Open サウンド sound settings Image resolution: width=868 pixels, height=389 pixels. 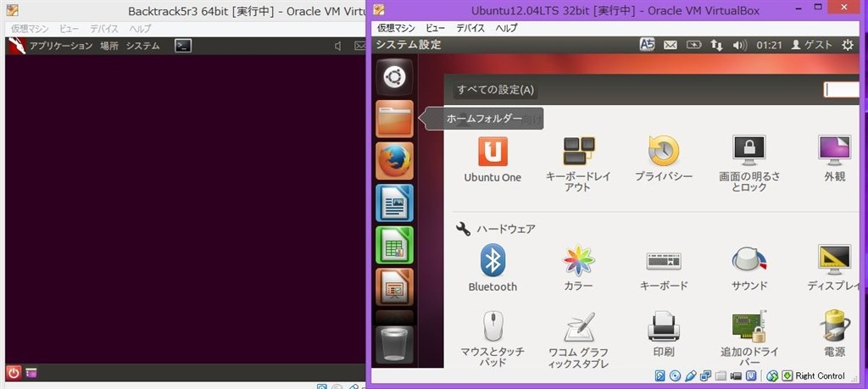(749, 268)
